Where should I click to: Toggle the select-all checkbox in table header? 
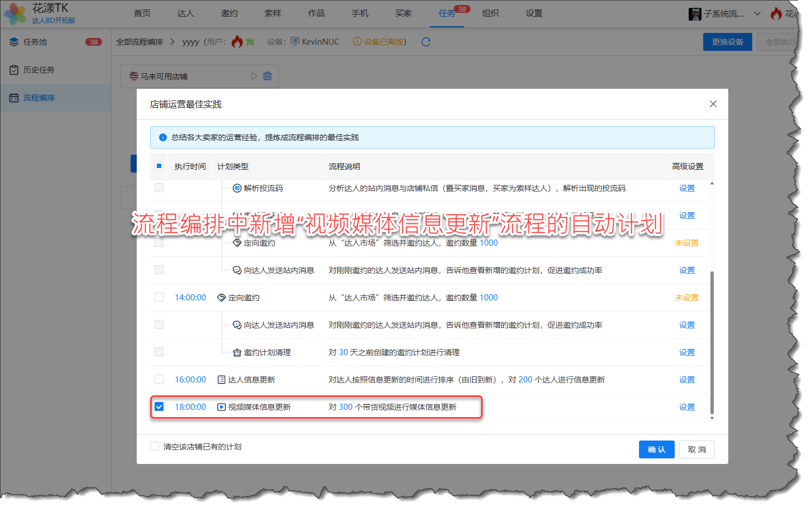[159, 166]
